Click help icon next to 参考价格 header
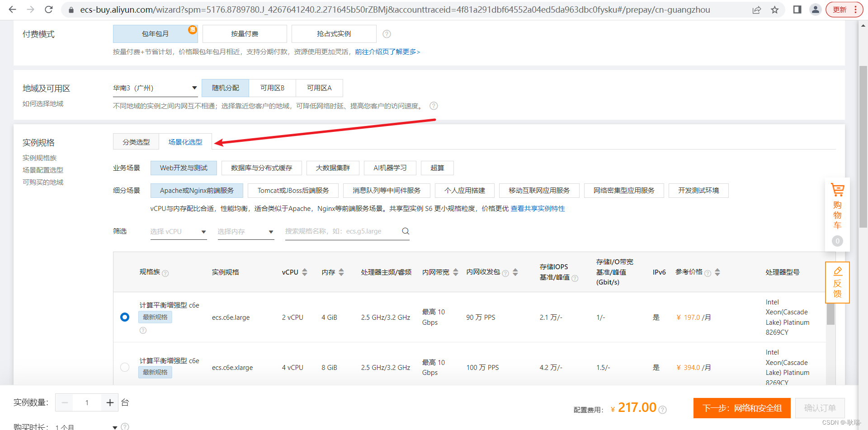868x430 pixels. click(x=708, y=273)
